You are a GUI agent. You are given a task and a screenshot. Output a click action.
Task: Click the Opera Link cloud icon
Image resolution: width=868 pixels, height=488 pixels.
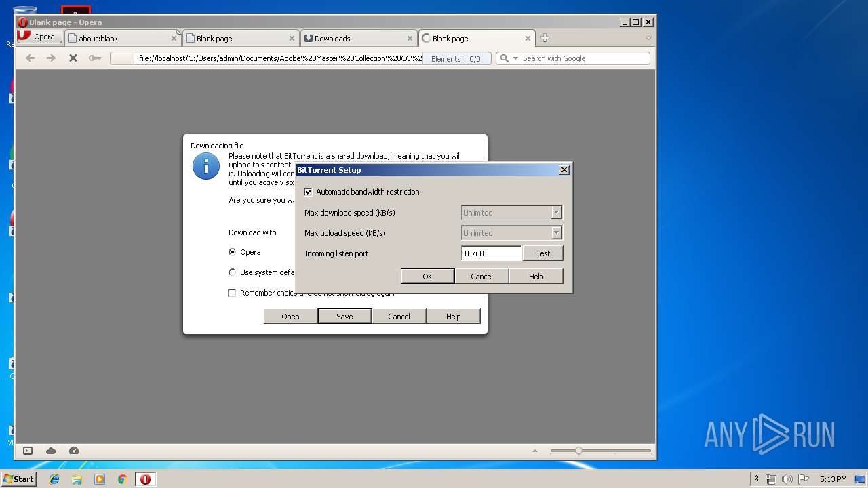pyautogui.click(x=51, y=451)
